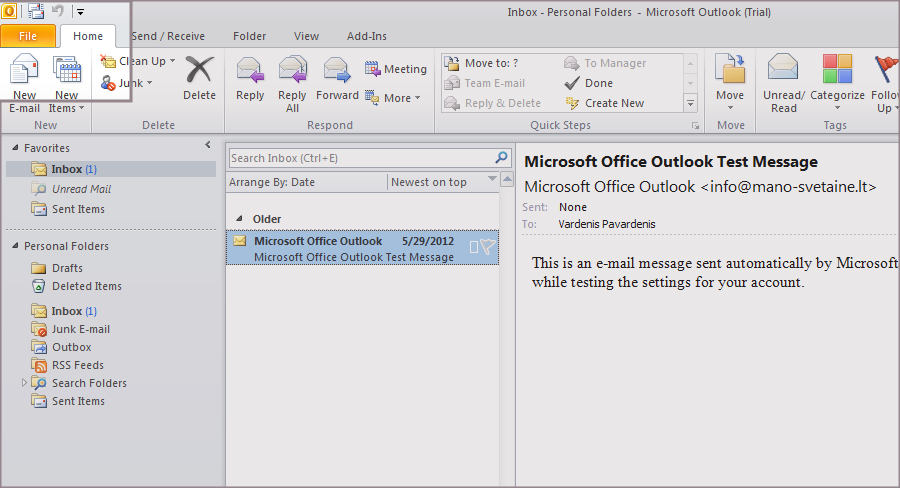Viewport: 900px width, 488px height.
Task: Click in the Search Inbox field
Action: tap(360, 158)
